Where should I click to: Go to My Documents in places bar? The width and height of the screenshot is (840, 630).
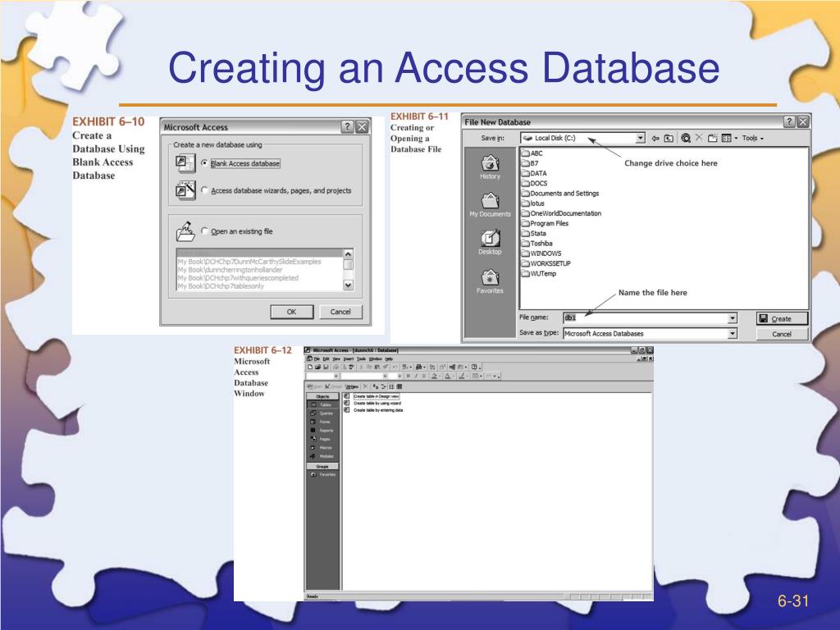[490, 205]
